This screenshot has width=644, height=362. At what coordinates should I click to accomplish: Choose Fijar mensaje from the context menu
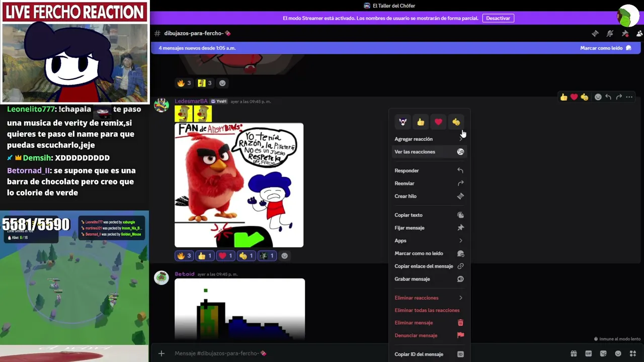click(x=429, y=228)
